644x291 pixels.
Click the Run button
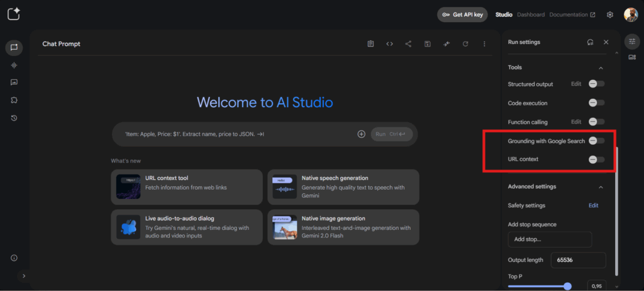tap(391, 134)
